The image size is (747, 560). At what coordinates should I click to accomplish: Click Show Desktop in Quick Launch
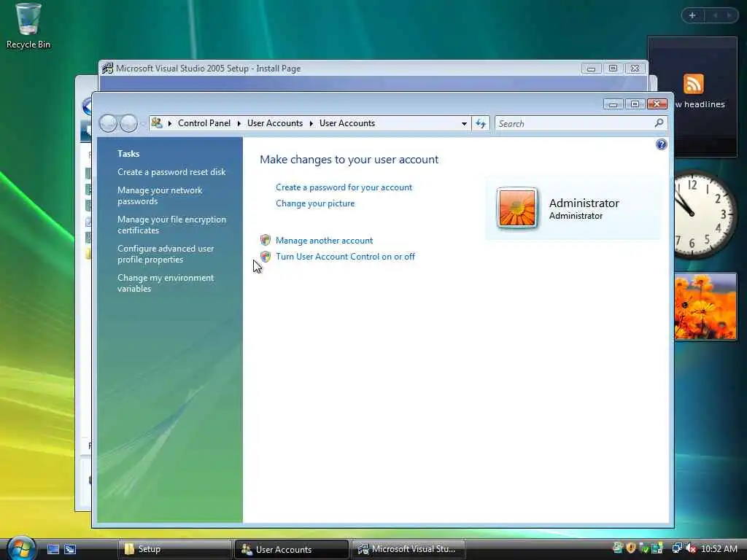53,549
